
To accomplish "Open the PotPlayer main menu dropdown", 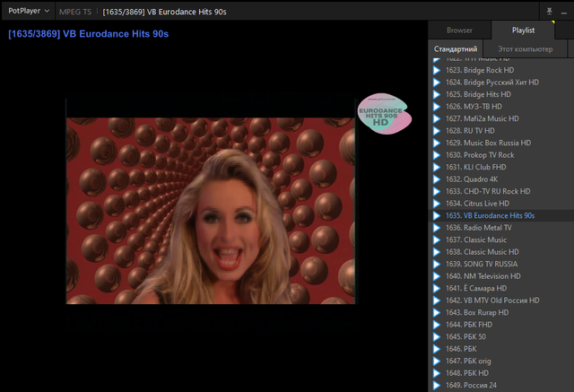I will point(28,11).
